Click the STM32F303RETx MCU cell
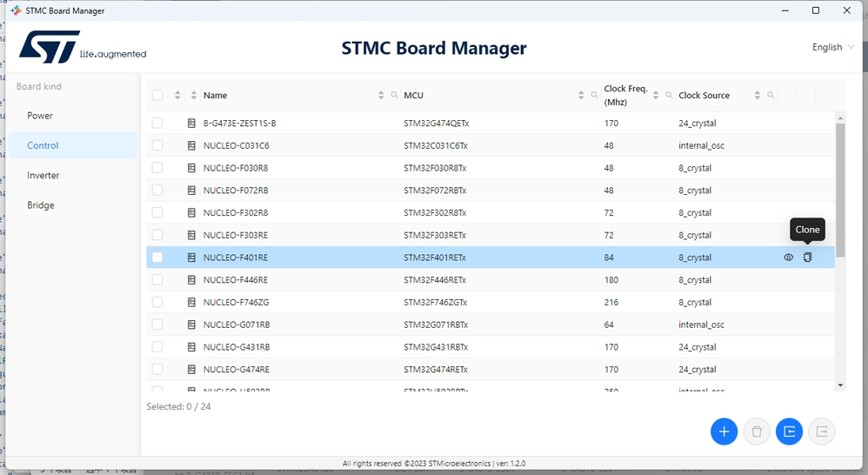This screenshot has width=868, height=475. 435,235
